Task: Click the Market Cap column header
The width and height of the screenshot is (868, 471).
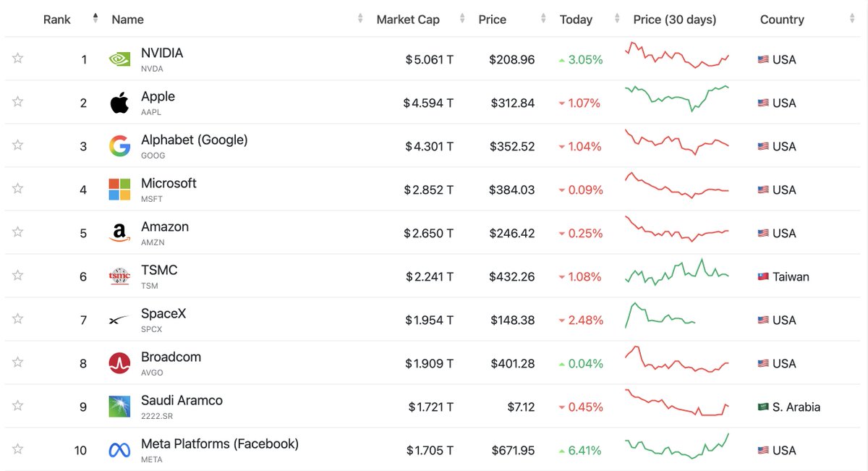Action: (x=408, y=20)
